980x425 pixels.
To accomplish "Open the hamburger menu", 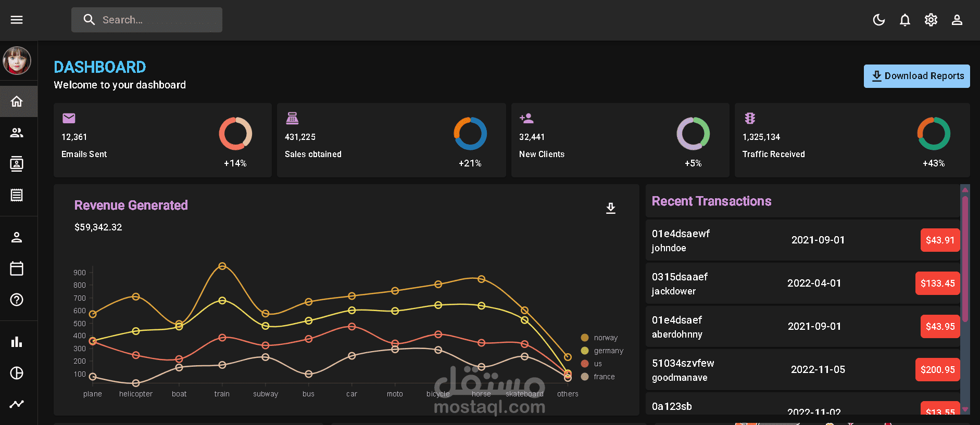I will coord(17,20).
